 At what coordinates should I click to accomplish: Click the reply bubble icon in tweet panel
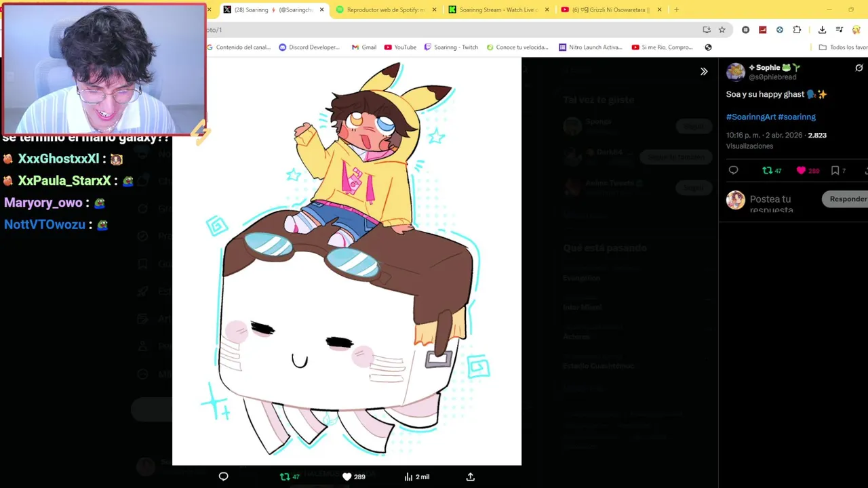pos(733,171)
